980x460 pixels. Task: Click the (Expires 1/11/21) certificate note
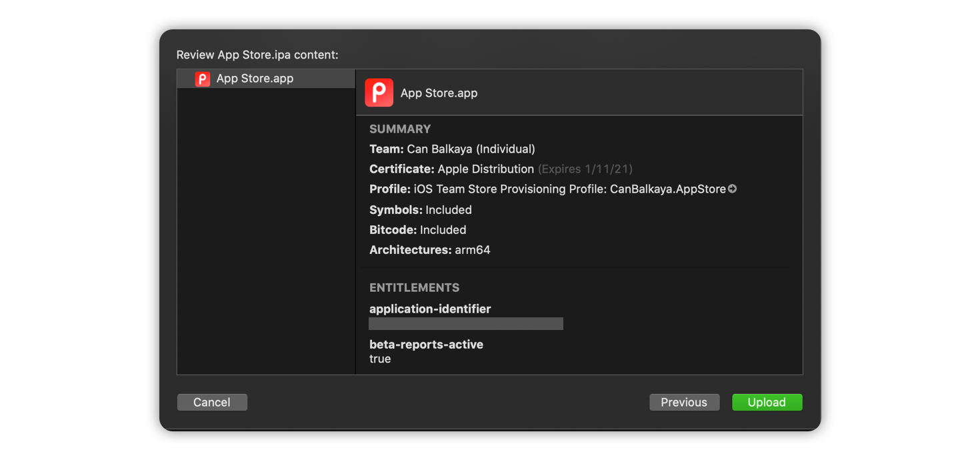(585, 169)
